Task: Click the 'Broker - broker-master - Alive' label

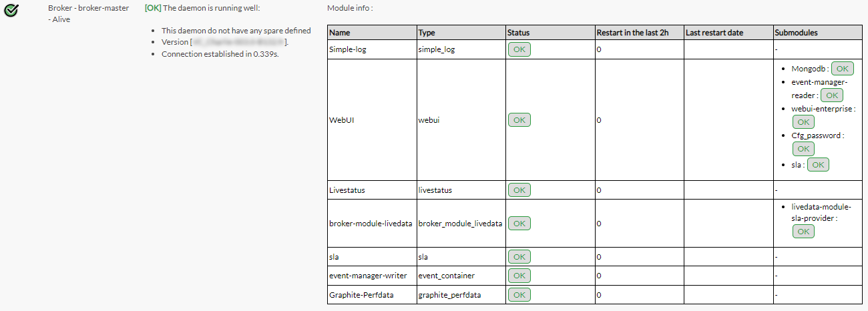Action: tap(88, 13)
